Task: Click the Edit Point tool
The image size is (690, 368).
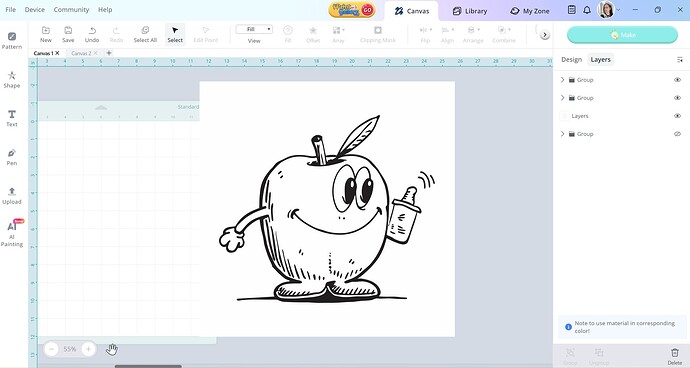Action: click(206, 34)
